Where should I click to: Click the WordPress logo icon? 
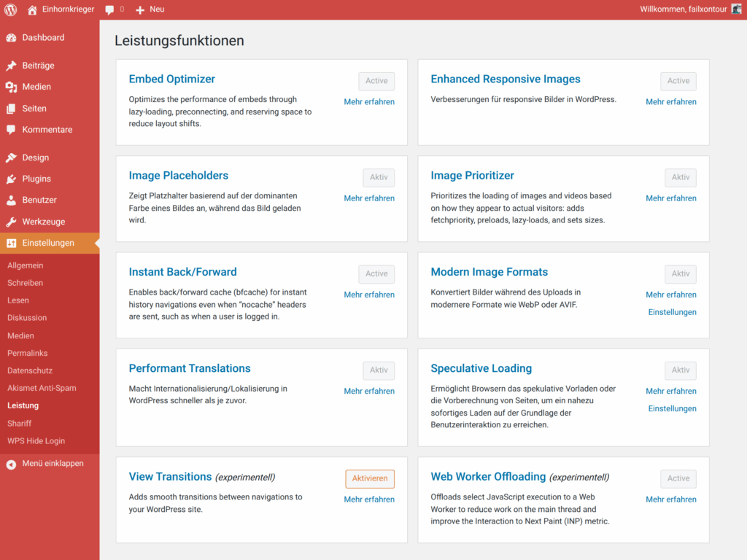[10, 9]
